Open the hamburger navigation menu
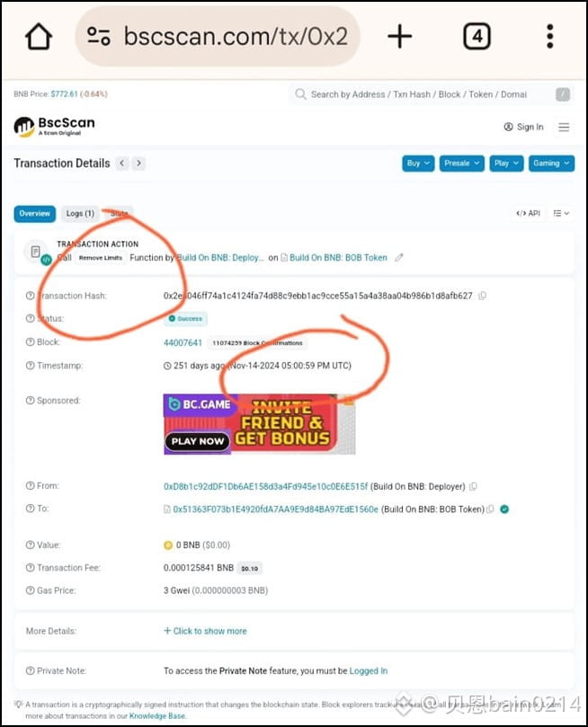 (564, 127)
